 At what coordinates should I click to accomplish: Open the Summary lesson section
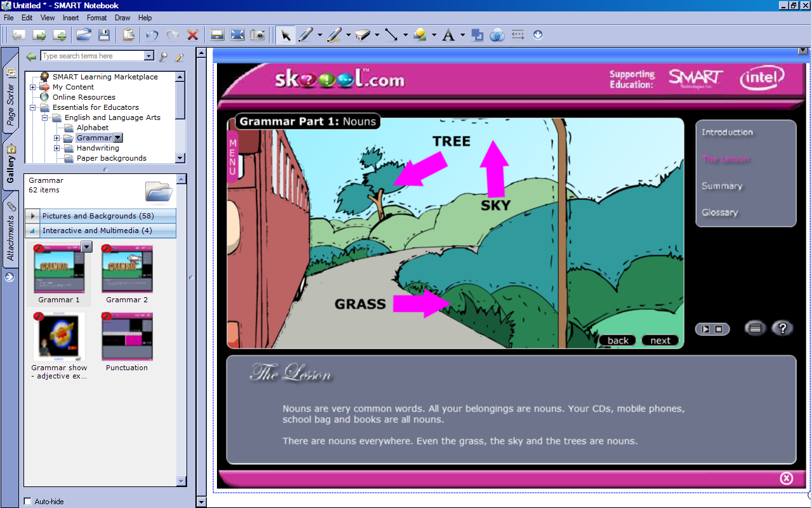pyautogui.click(x=722, y=186)
